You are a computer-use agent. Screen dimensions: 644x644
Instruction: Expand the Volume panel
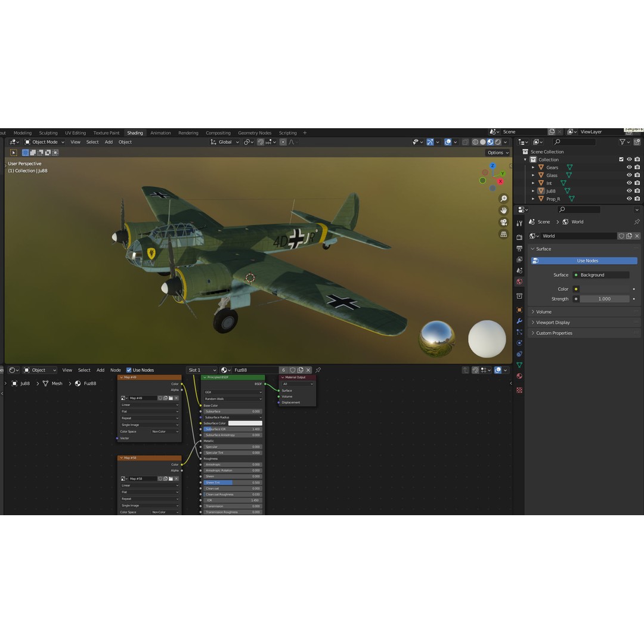(x=583, y=312)
